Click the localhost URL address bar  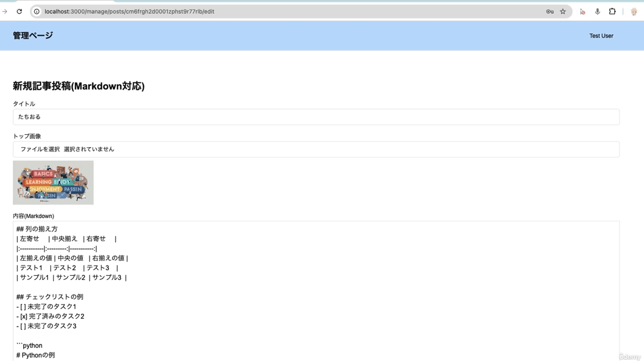(x=276, y=12)
